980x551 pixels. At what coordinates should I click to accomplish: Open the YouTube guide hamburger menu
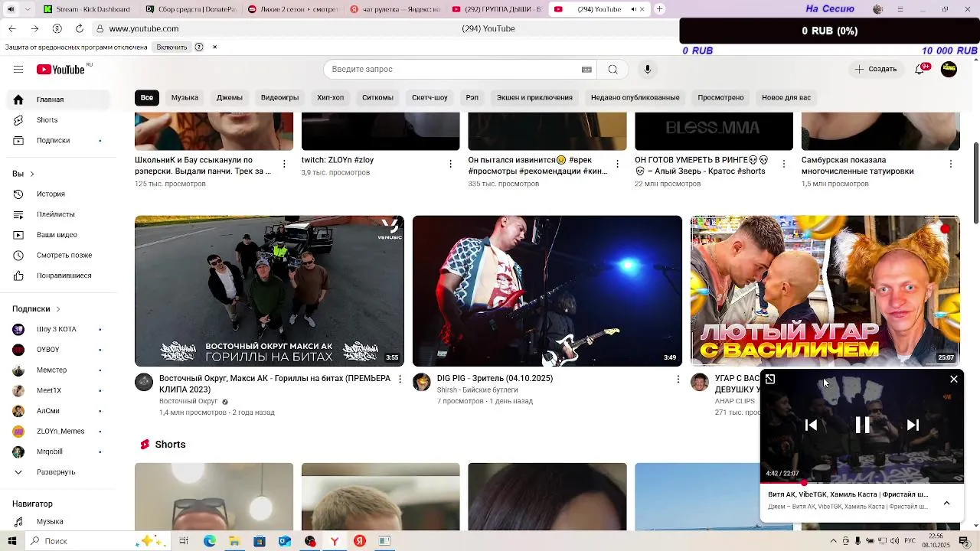(18, 70)
